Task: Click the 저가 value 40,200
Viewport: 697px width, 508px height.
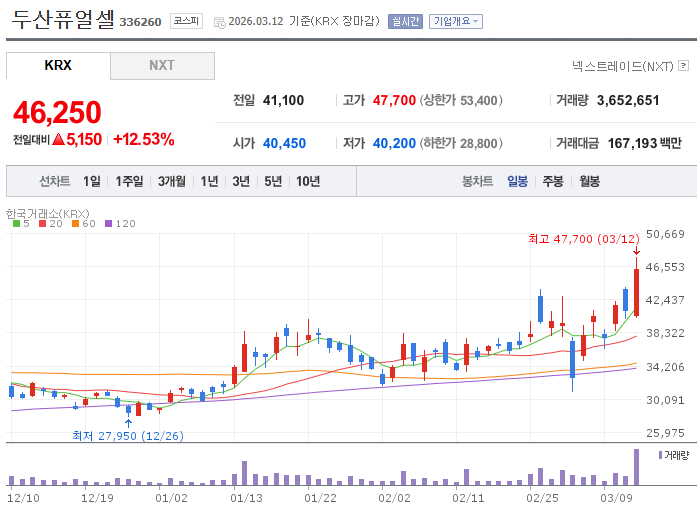Action: tap(394, 143)
